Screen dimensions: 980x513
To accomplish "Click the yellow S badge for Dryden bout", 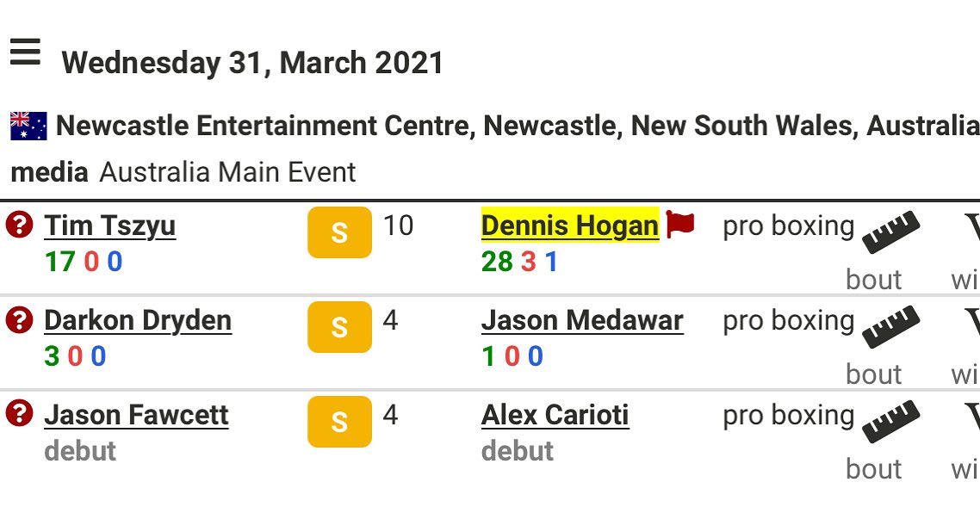I will 339,327.
